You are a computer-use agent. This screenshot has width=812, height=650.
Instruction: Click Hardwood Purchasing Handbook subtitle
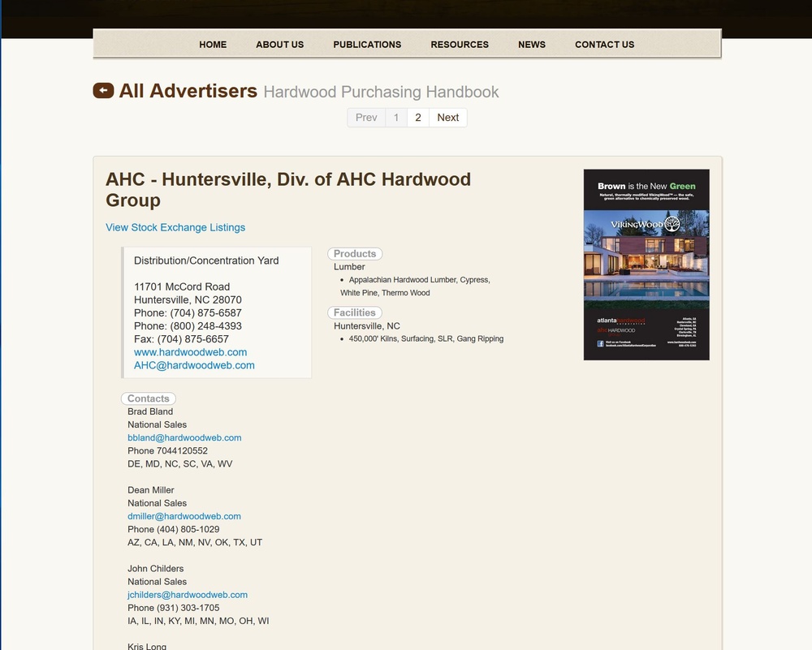(x=381, y=93)
